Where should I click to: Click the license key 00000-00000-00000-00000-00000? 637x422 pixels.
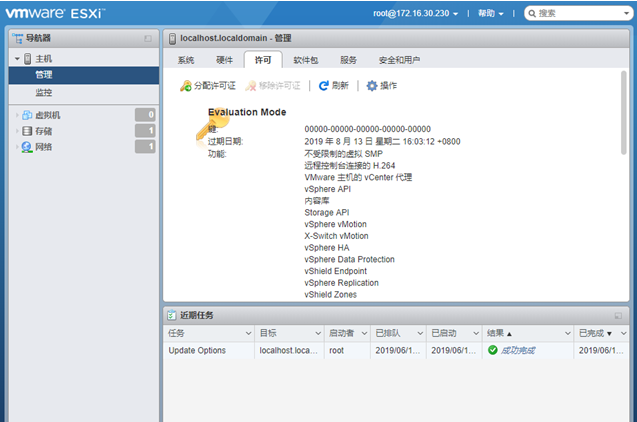point(368,129)
